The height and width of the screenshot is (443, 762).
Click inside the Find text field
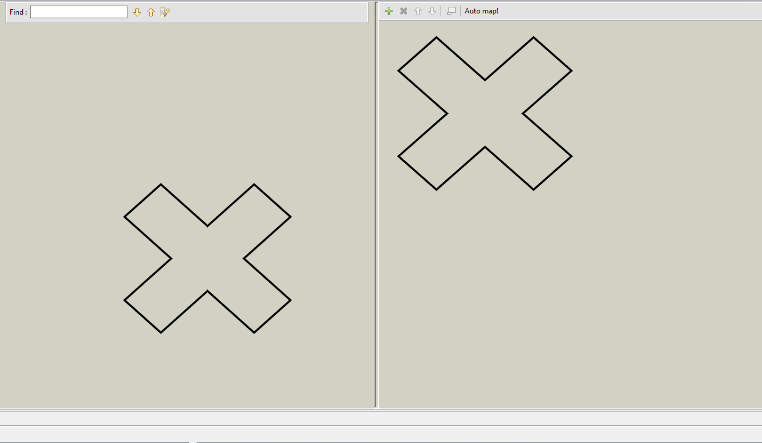coord(79,12)
